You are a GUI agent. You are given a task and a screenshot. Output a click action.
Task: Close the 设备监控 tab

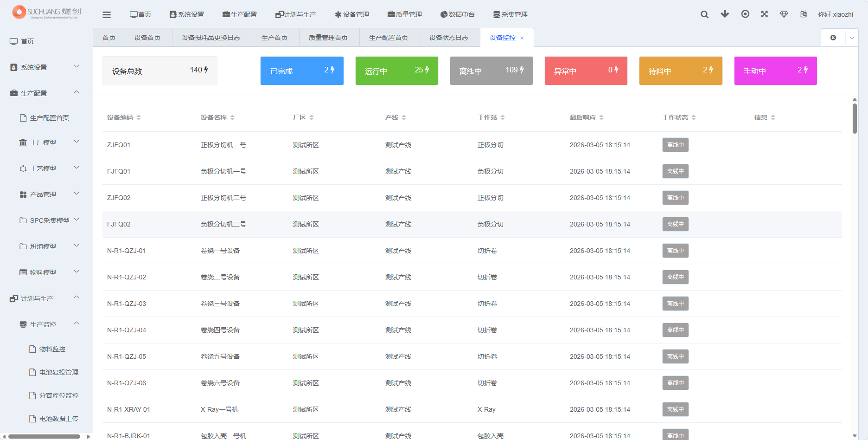[x=522, y=38]
